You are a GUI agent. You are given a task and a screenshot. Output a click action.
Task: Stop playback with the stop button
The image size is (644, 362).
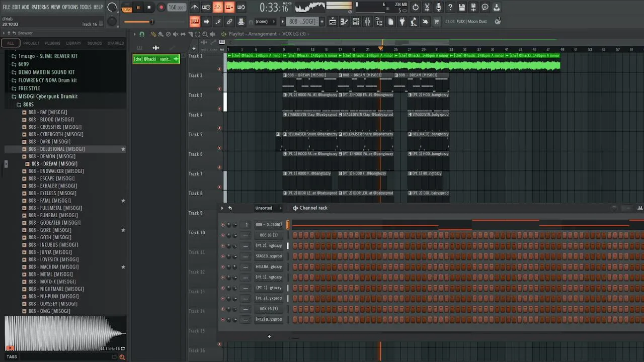pos(149,8)
